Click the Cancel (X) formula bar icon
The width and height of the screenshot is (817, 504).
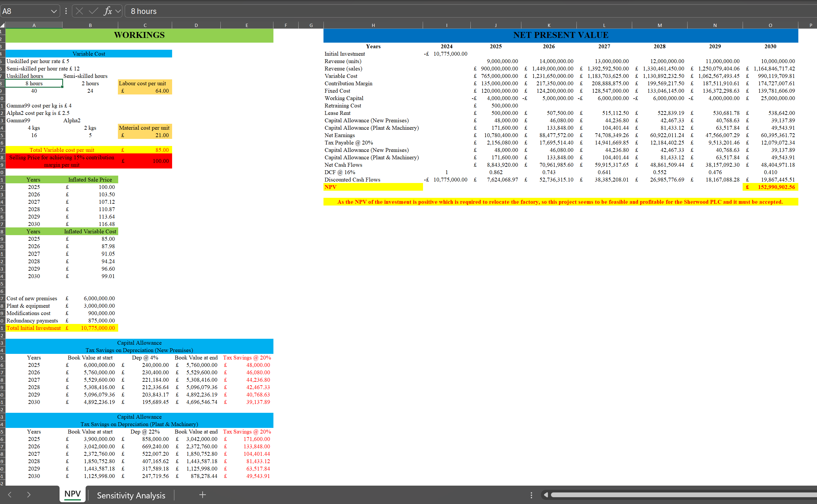click(79, 11)
